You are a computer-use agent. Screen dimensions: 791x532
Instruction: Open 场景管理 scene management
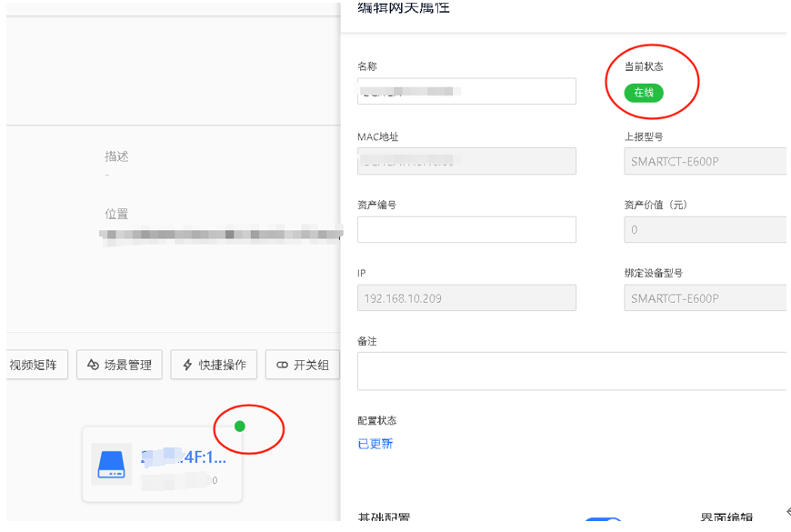click(x=120, y=365)
